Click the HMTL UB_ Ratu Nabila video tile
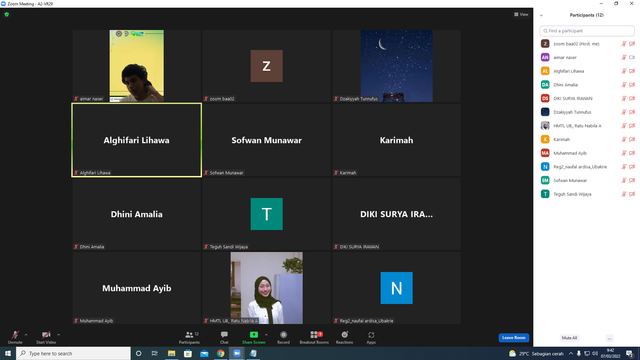 click(x=267, y=288)
